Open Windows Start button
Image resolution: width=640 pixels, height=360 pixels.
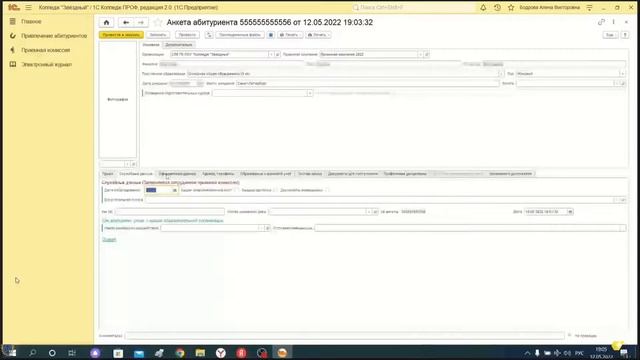(x=11, y=353)
